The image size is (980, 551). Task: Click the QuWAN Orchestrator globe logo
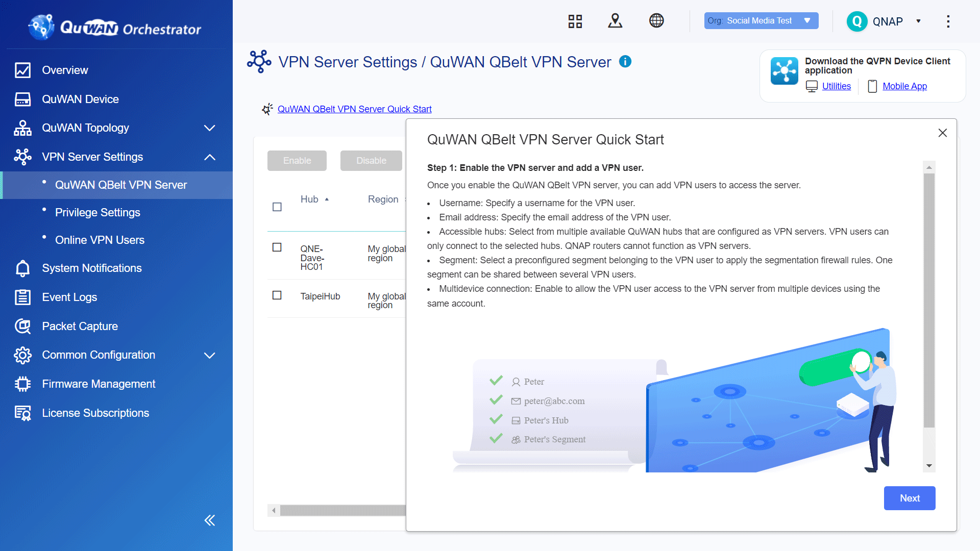[41, 27]
